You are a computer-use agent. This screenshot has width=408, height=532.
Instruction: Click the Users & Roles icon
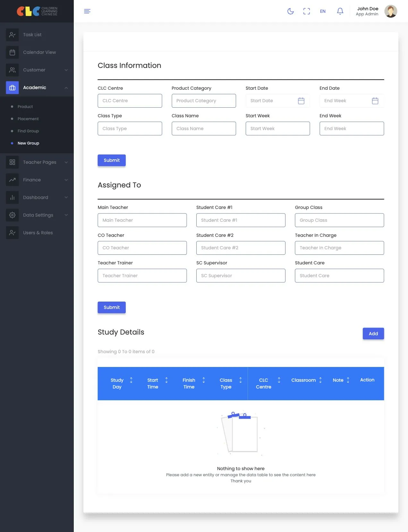coord(12,233)
